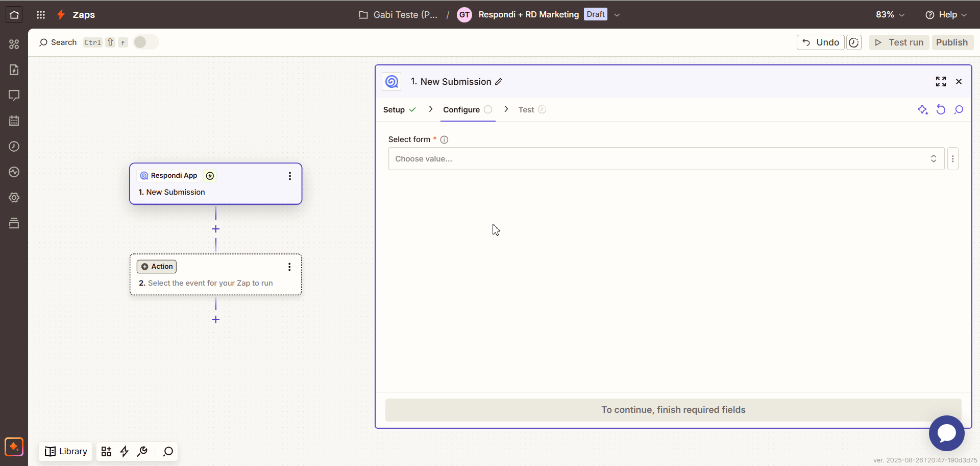Image resolution: width=980 pixels, height=466 pixels.
Task: Click the Test run button
Action: tap(899, 42)
